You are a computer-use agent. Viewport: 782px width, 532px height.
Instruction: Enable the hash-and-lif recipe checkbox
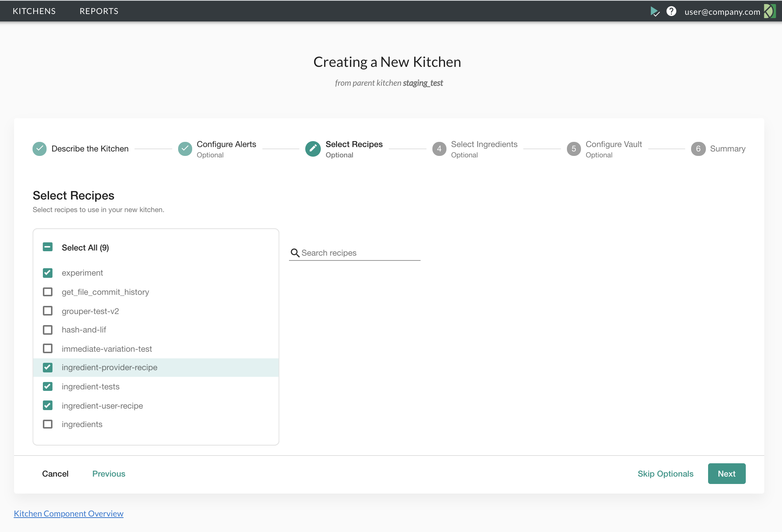[x=48, y=330]
